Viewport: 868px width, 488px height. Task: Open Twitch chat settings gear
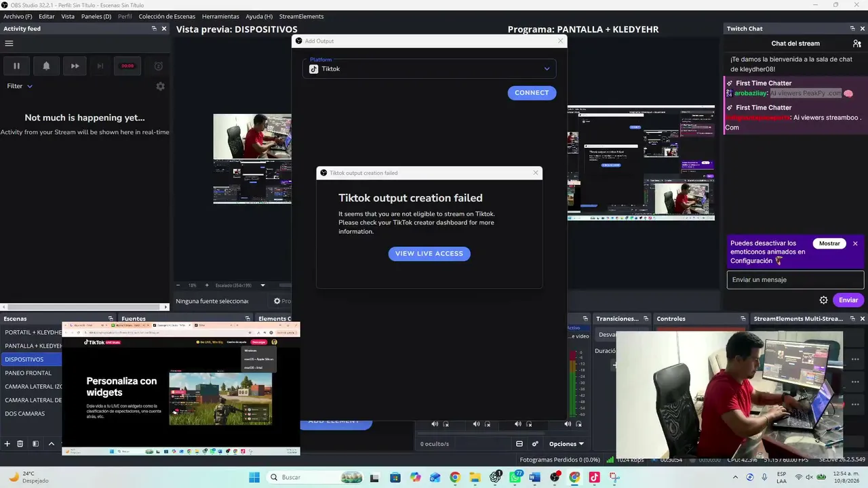[823, 300]
